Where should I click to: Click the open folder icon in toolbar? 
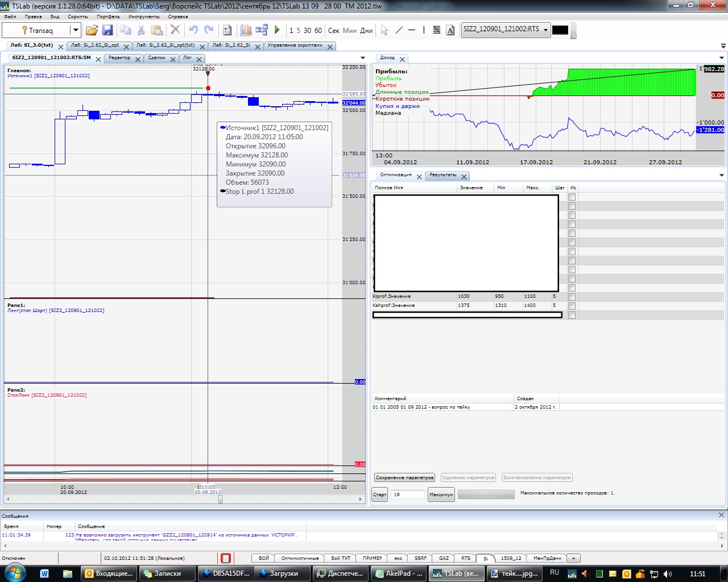92,30
